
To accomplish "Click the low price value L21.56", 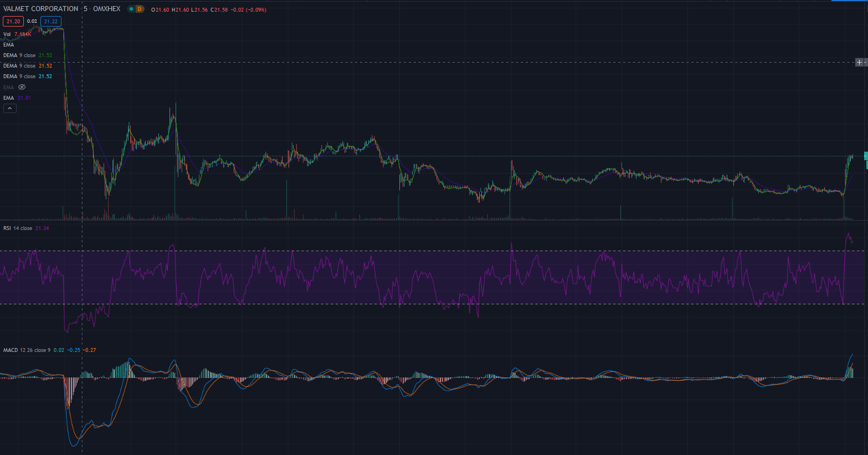I will coord(200,10).
